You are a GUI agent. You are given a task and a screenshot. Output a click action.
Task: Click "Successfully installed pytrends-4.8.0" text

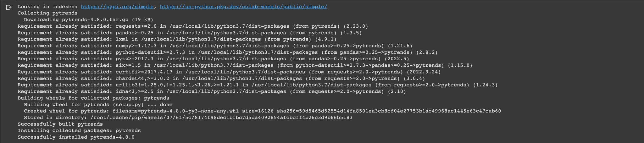[76, 137]
